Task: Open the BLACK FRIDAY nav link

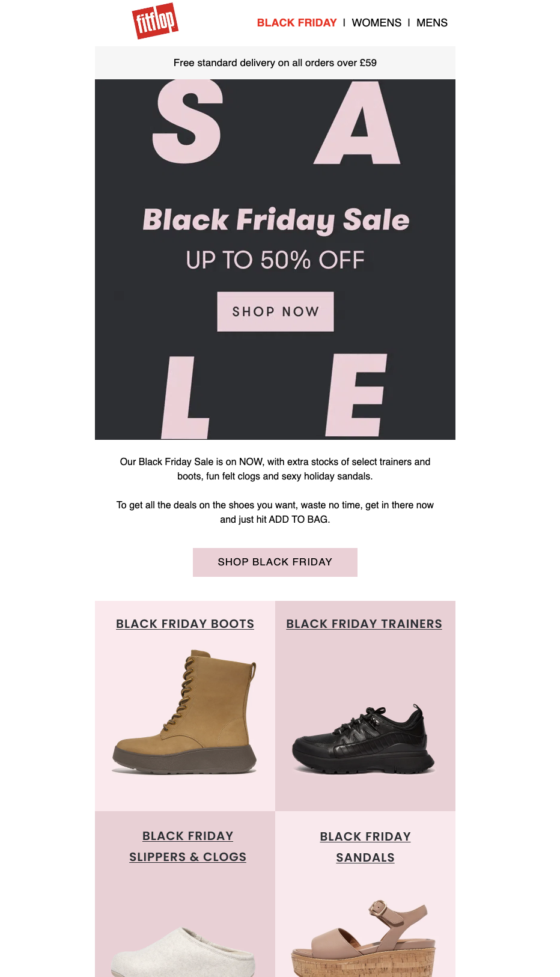Action: pos(297,23)
